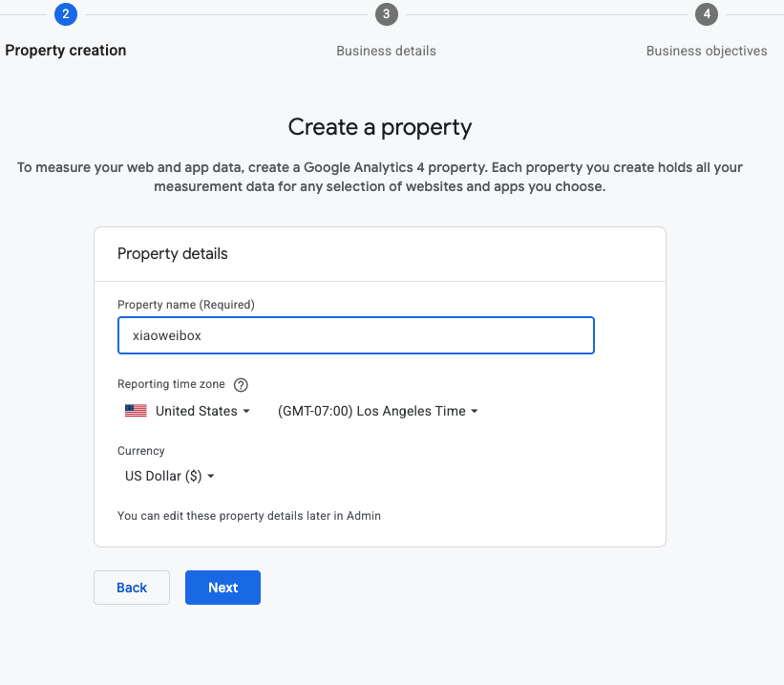Click the Property details card header
The image size is (784, 685).
pos(380,254)
